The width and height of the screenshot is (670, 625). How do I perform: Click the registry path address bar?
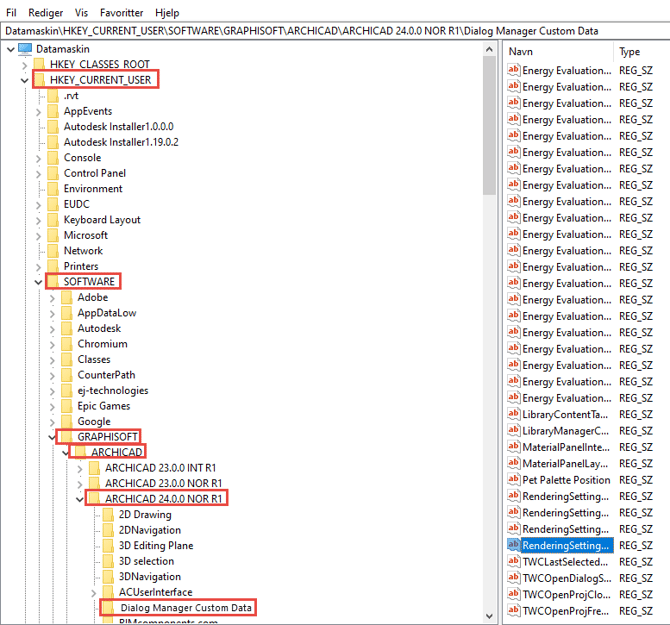pos(335,30)
